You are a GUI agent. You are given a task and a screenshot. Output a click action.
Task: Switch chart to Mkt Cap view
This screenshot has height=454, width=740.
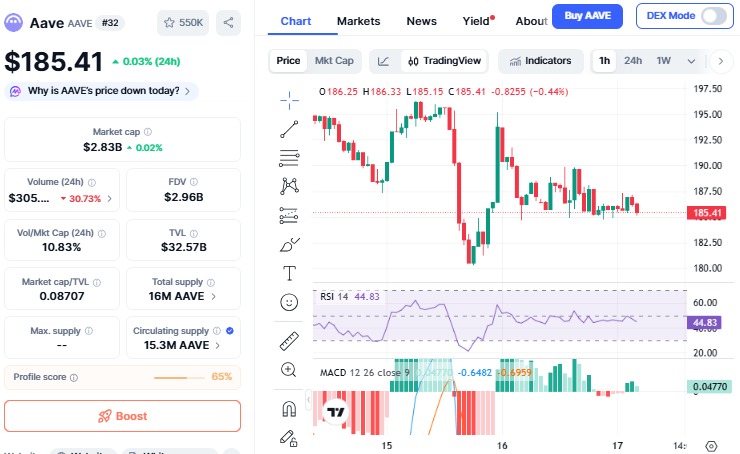pos(334,61)
